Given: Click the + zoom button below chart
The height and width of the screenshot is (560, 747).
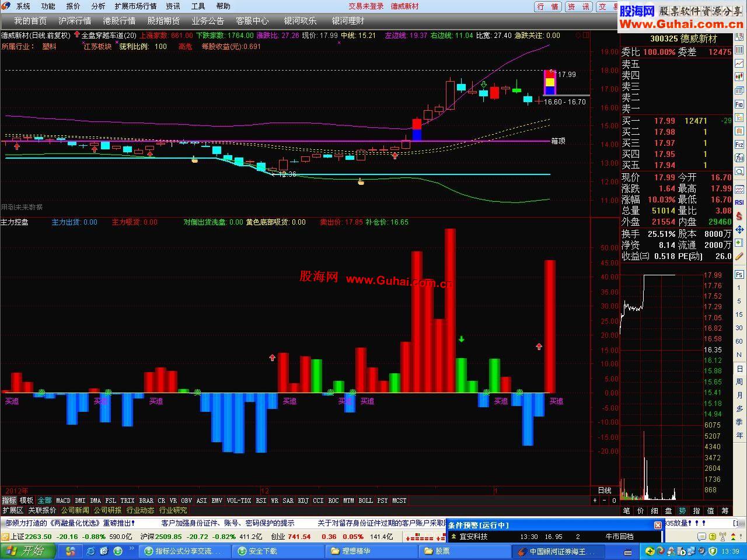Looking at the screenshot, I should [x=595, y=501].
